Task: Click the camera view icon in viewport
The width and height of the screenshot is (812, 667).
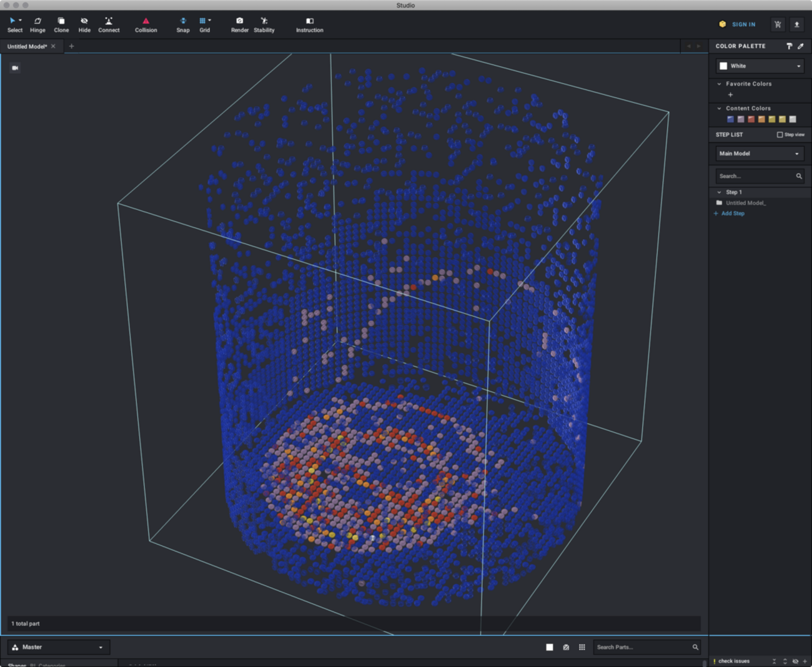Action: click(15, 67)
